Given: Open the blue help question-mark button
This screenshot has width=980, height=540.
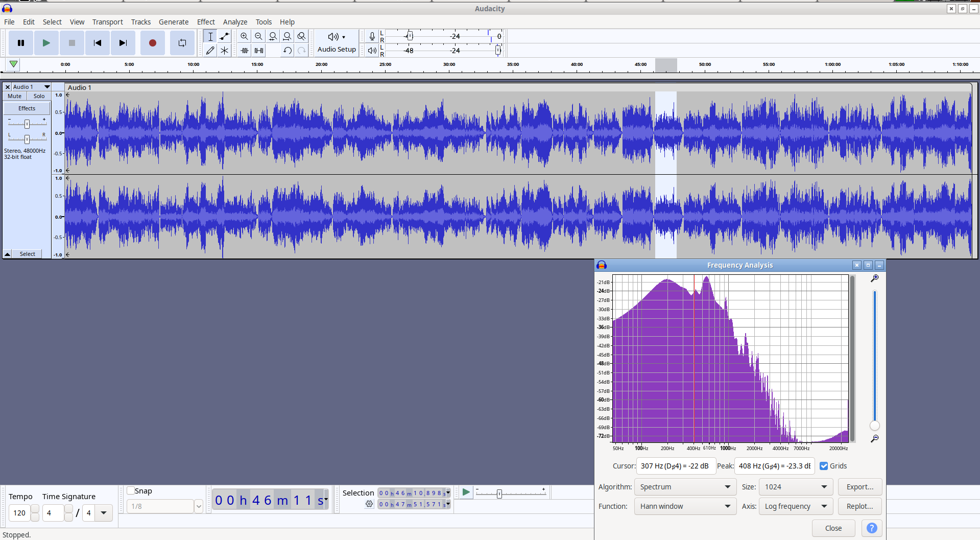Looking at the screenshot, I should (x=872, y=528).
